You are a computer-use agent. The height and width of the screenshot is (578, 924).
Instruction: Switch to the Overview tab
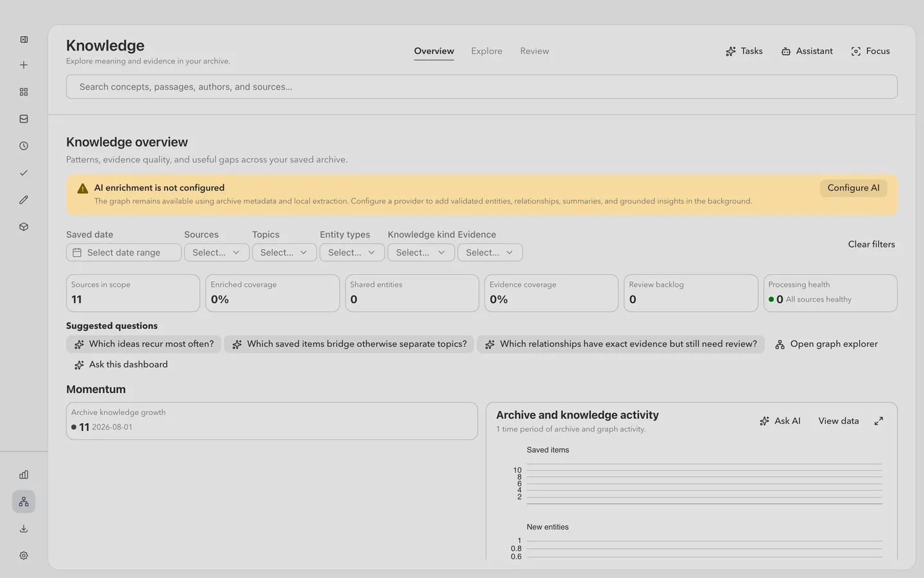[434, 51]
